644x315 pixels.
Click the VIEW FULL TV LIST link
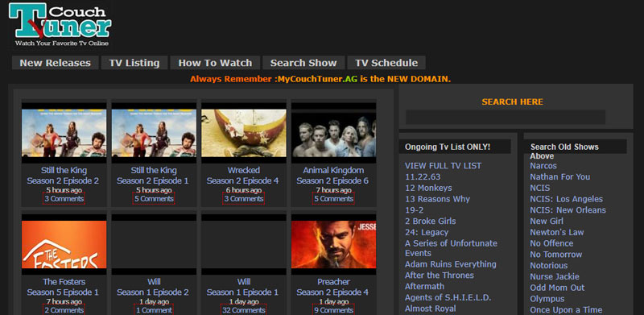click(x=444, y=166)
